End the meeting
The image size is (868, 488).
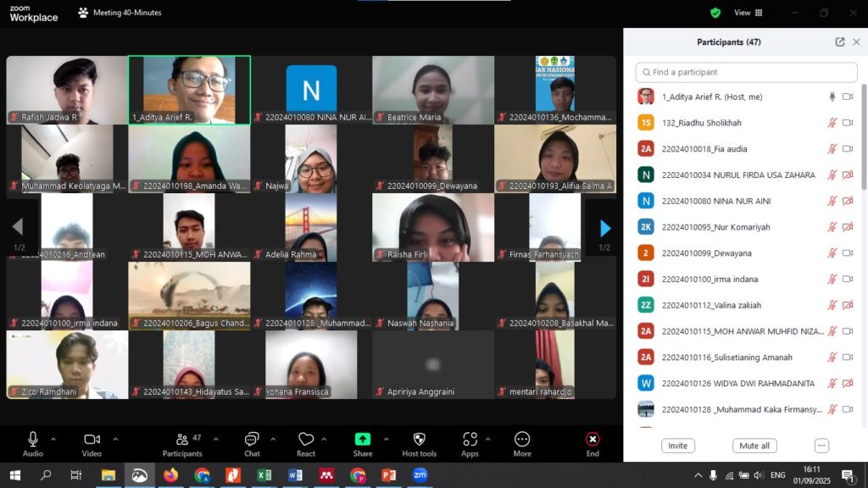click(x=593, y=444)
